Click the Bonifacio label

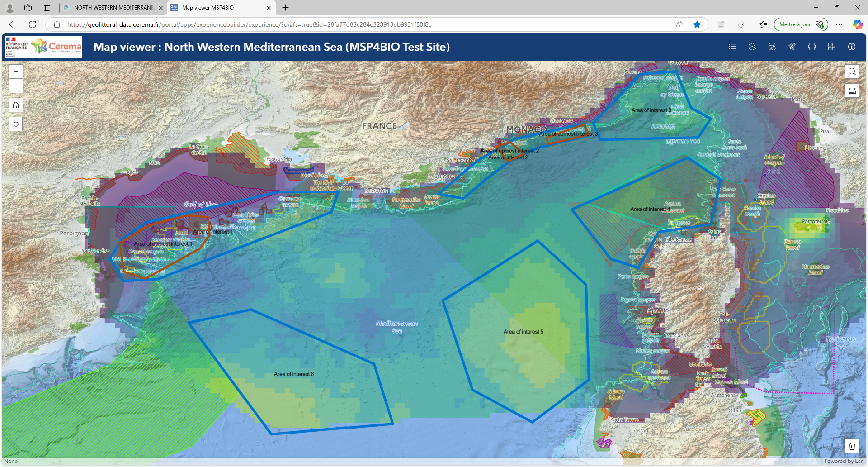point(700,364)
